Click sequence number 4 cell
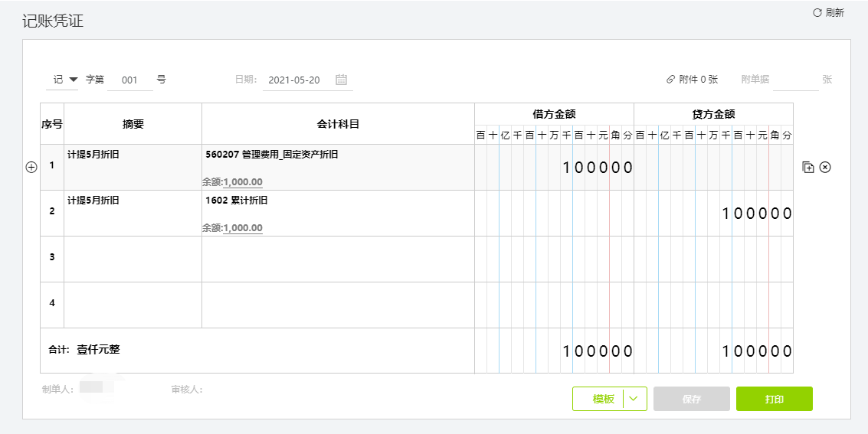 [x=52, y=305]
